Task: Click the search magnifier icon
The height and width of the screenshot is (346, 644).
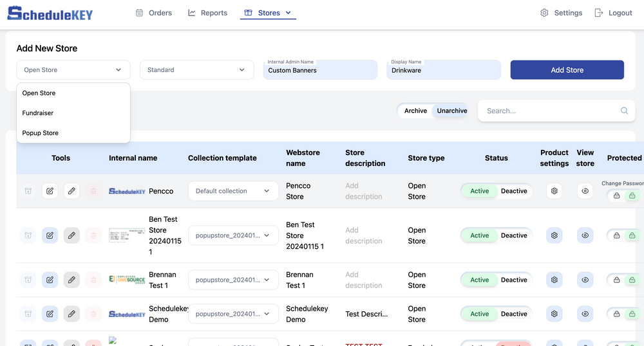Action: pyautogui.click(x=624, y=111)
